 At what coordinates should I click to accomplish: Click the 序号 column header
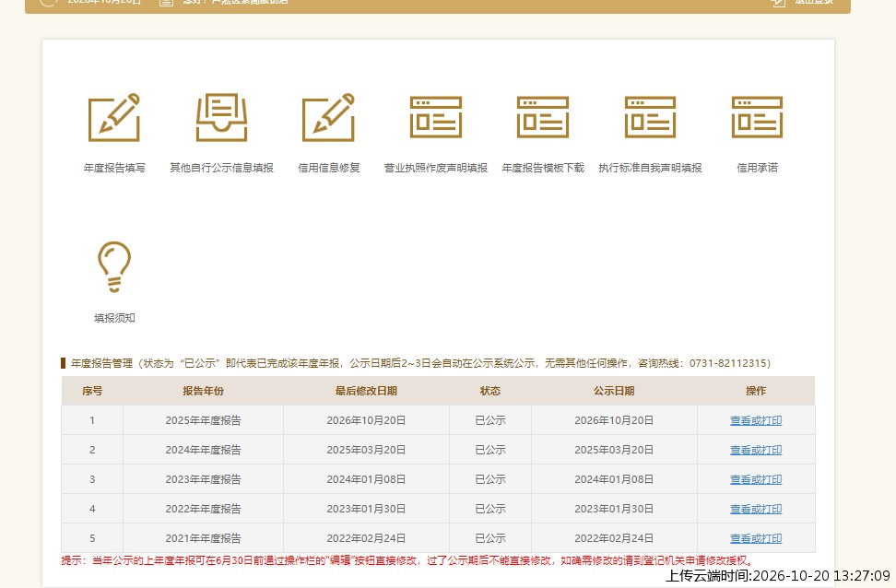92,391
